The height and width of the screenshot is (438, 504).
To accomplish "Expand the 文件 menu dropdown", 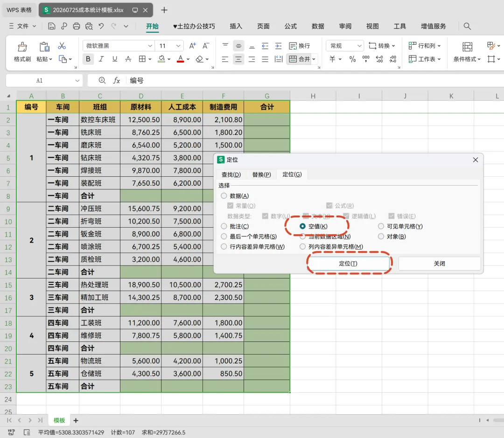I will pyautogui.click(x=35, y=26).
